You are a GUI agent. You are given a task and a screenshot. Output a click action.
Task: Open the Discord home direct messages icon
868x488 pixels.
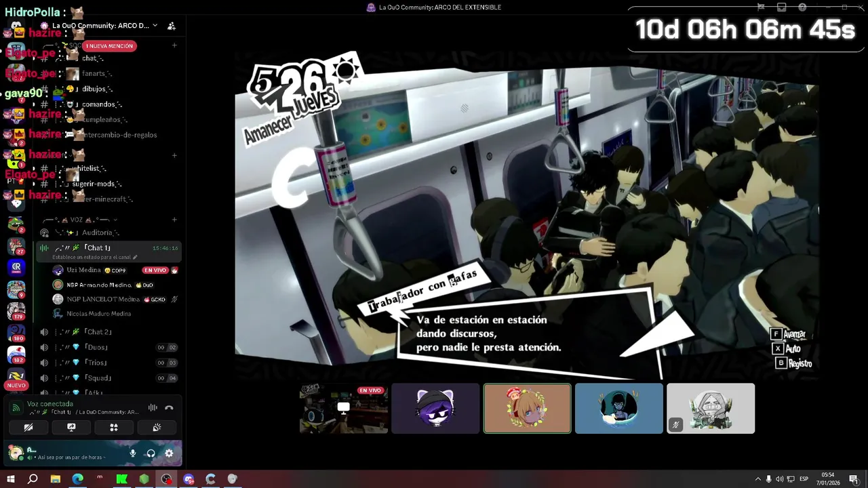(16, 26)
